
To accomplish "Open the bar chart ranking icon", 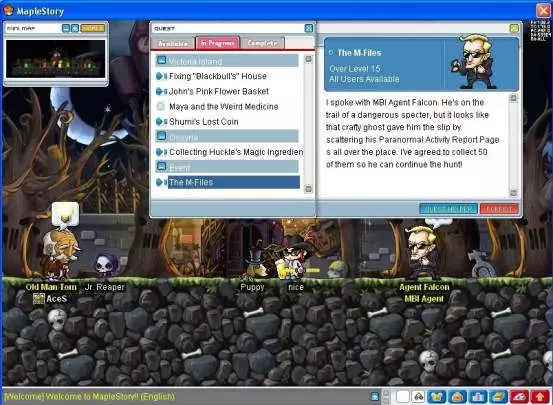I will 478,397.
